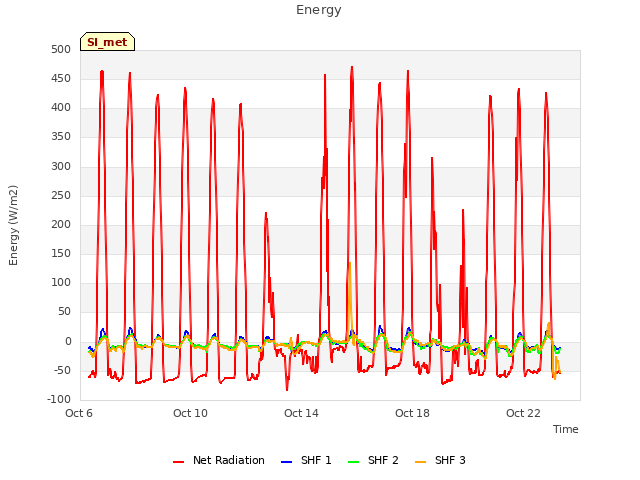This screenshot has width=640, height=480.
Task: Click the Energy chart title
Action: pyautogui.click(x=319, y=10)
